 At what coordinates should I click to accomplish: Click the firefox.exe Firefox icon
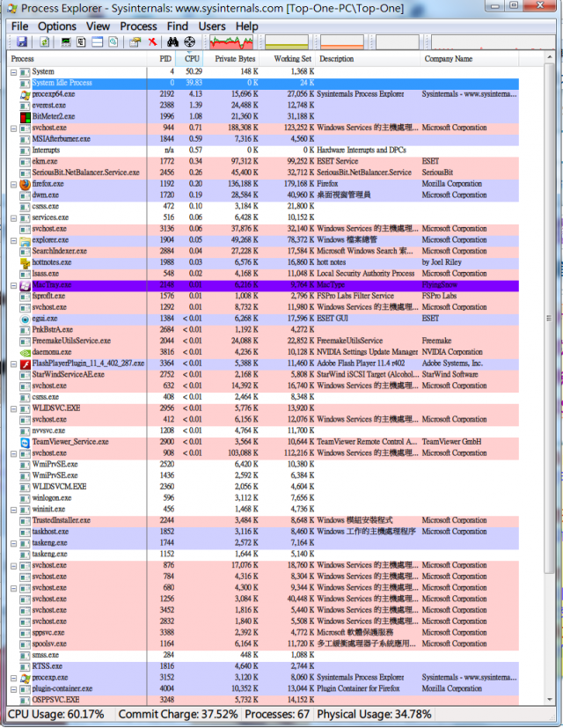click(x=25, y=184)
